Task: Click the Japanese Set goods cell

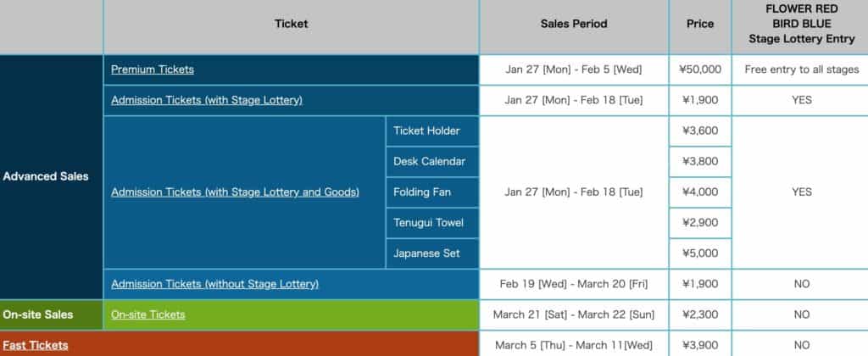Action: click(x=431, y=253)
